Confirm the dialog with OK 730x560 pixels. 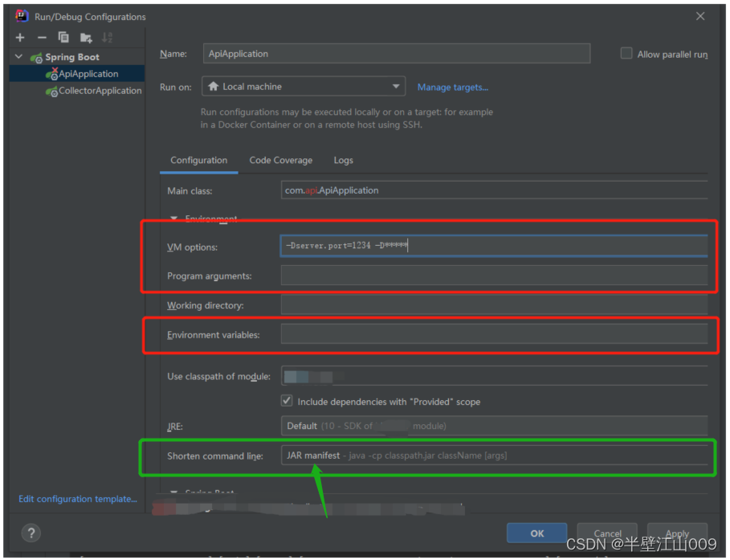point(536,533)
